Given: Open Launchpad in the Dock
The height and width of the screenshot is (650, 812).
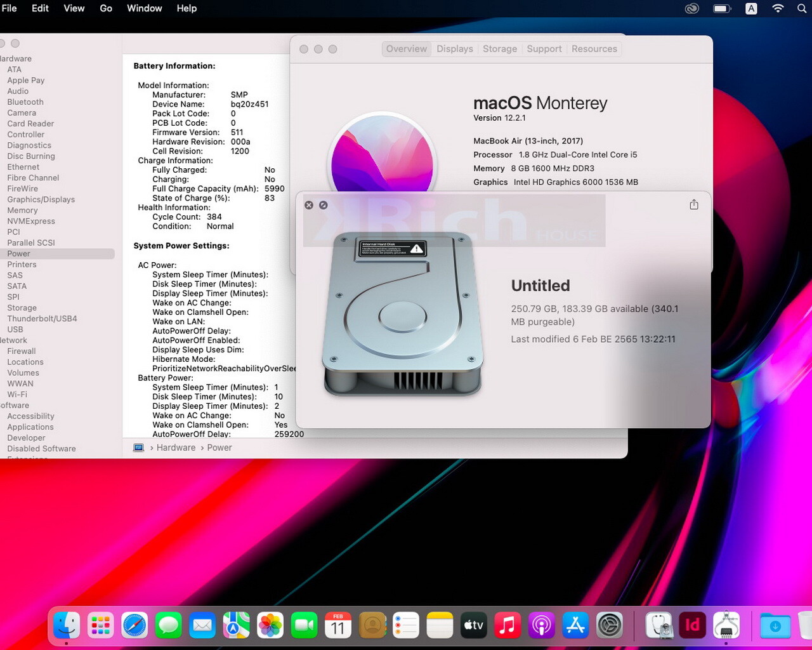Looking at the screenshot, I should tap(101, 625).
